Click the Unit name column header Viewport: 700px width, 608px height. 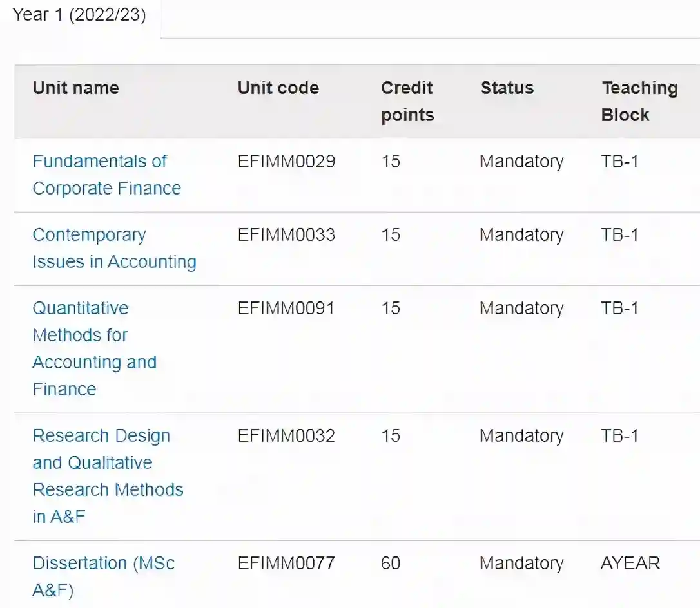(x=76, y=88)
